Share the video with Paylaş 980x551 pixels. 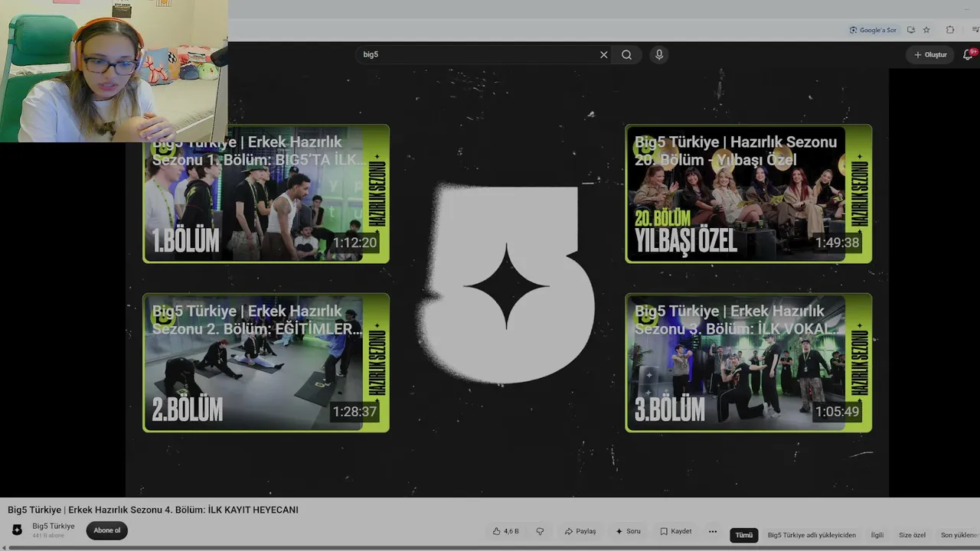(x=580, y=531)
